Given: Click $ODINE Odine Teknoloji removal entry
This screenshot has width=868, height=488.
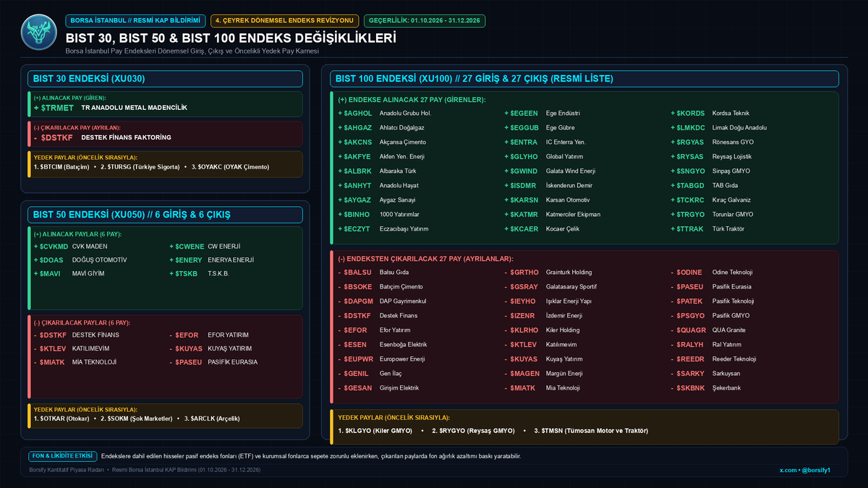Looking at the screenshot, I should (x=712, y=273).
